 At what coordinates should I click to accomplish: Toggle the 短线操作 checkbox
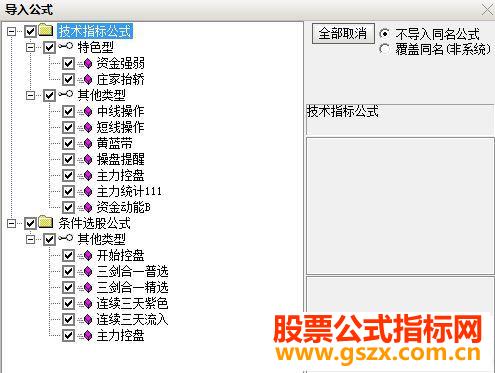[x=68, y=127]
